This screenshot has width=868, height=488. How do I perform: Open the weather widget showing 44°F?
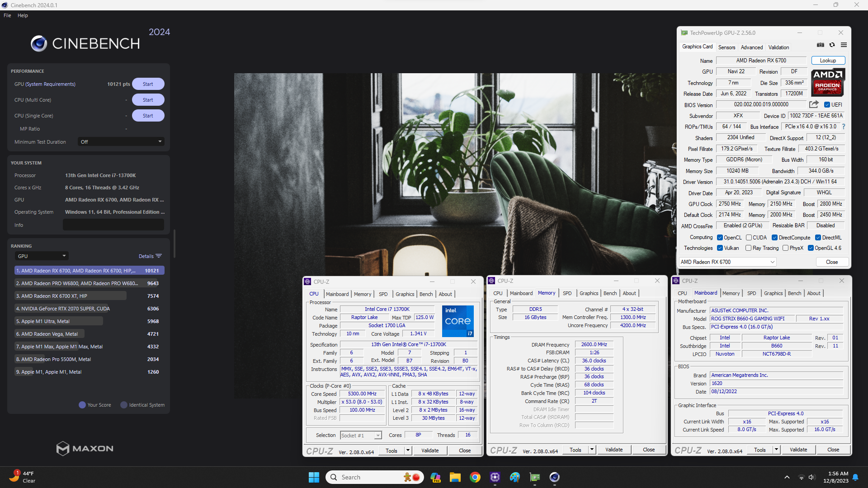click(23, 477)
